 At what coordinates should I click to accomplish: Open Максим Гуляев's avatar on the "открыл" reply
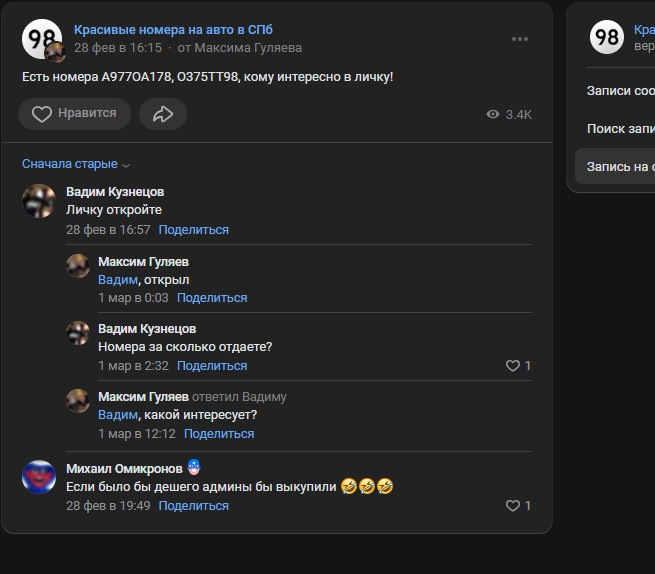tap(78, 266)
